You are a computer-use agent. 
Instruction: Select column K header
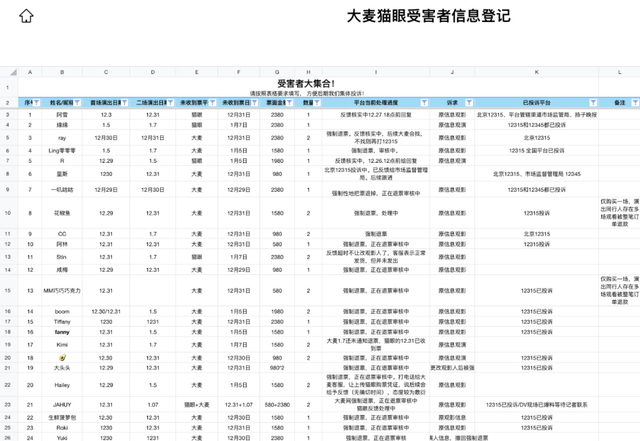coord(537,72)
